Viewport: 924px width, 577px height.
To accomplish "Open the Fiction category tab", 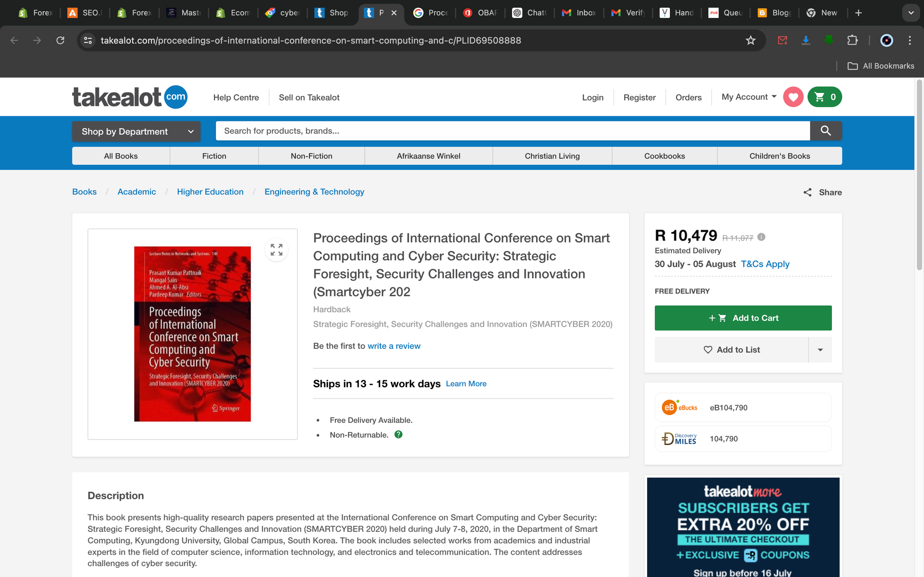I will [x=214, y=156].
